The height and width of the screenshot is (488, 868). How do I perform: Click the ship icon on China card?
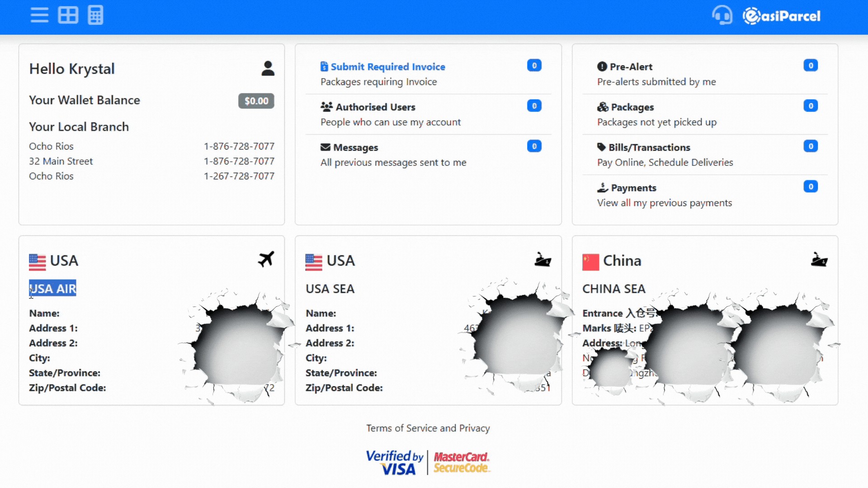pos(819,260)
